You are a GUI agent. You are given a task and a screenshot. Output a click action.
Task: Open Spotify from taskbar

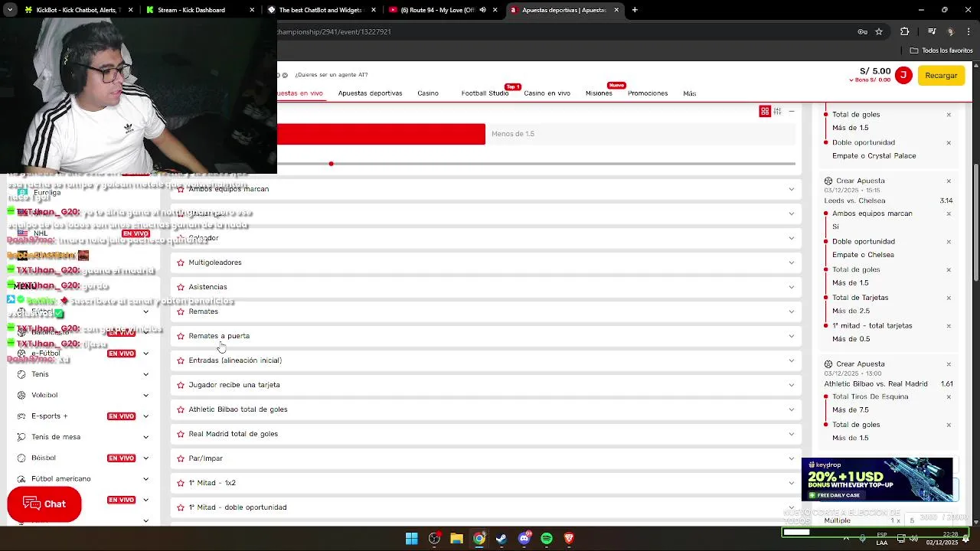pos(547,539)
